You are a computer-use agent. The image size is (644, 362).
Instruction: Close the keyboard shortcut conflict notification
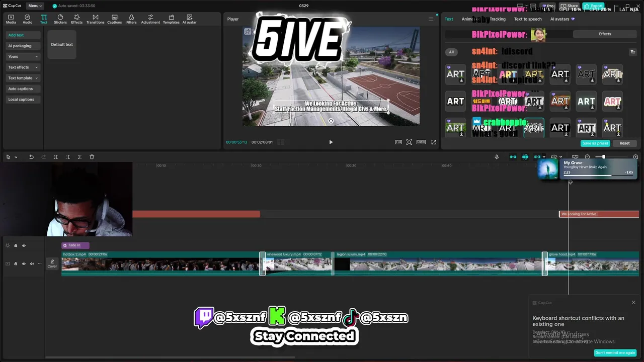click(633, 302)
